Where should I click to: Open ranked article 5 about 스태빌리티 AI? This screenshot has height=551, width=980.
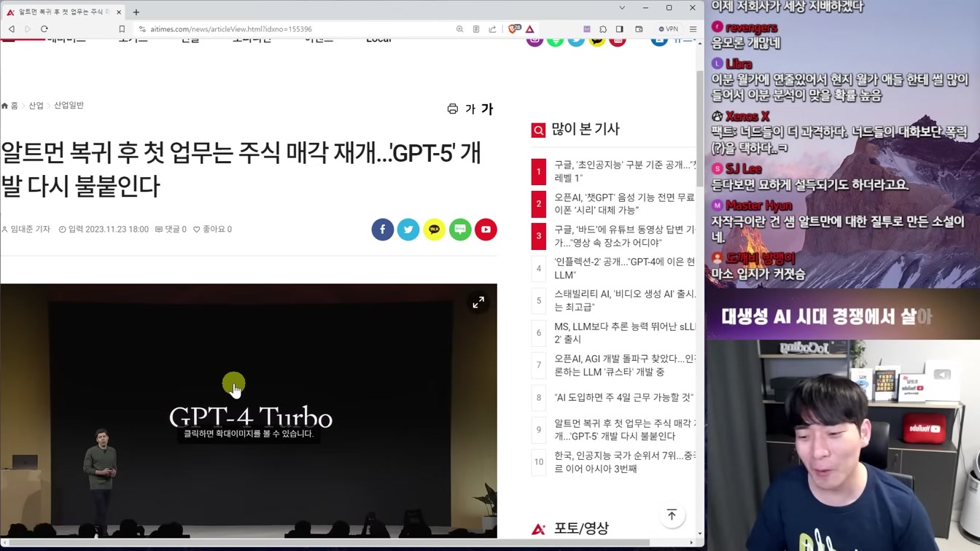pyautogui.click(x=625, y=300)
